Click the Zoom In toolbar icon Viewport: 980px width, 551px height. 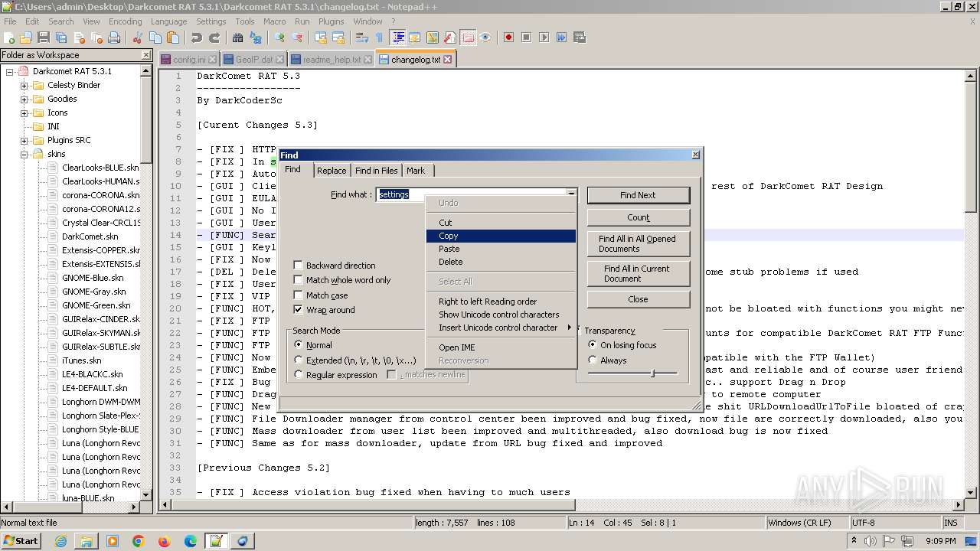click(279, 37)
